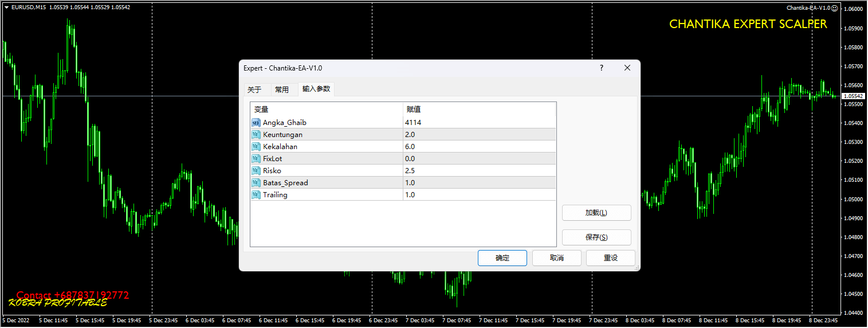Screen dimensions: 868x328
Task: Click the Kekalahan variable type icon
Action: point(256,147)
